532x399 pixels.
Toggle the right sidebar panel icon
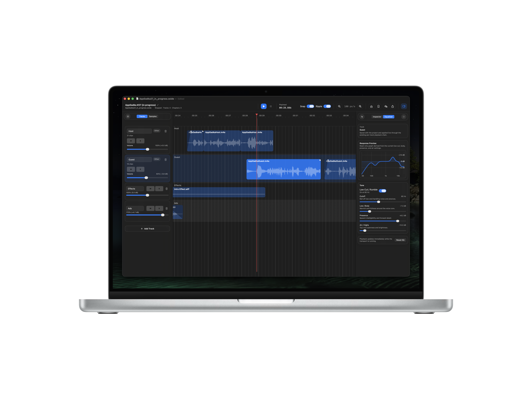404,106
